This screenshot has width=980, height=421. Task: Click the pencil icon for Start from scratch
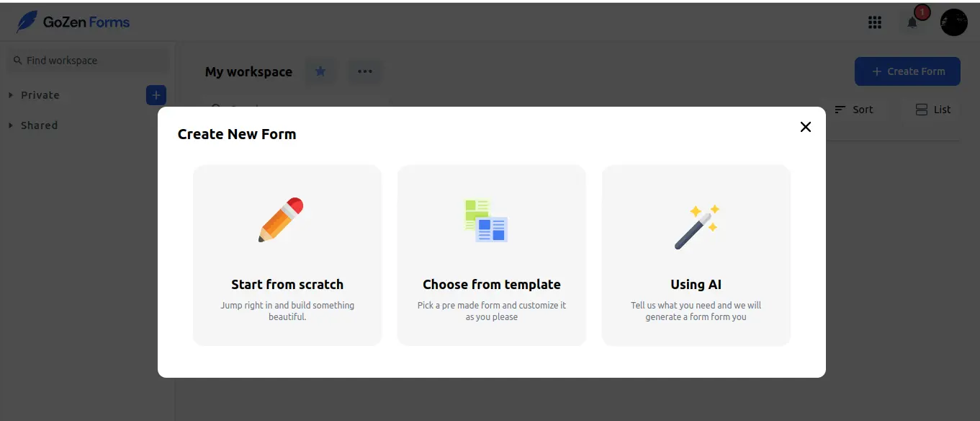click(281, 220)
